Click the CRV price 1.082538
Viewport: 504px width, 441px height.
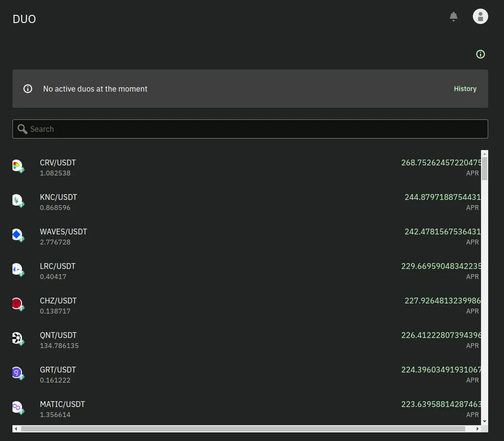pos(55,173)
